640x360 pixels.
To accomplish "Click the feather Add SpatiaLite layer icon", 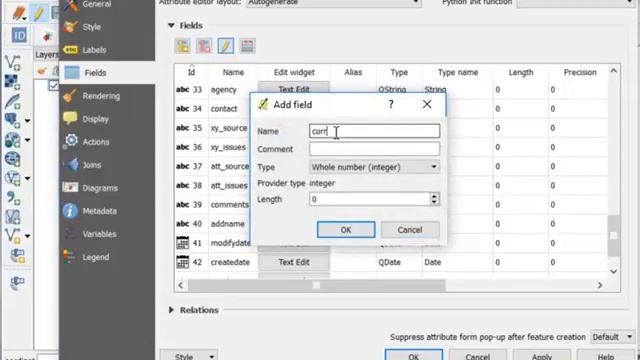I will point(12,101).
